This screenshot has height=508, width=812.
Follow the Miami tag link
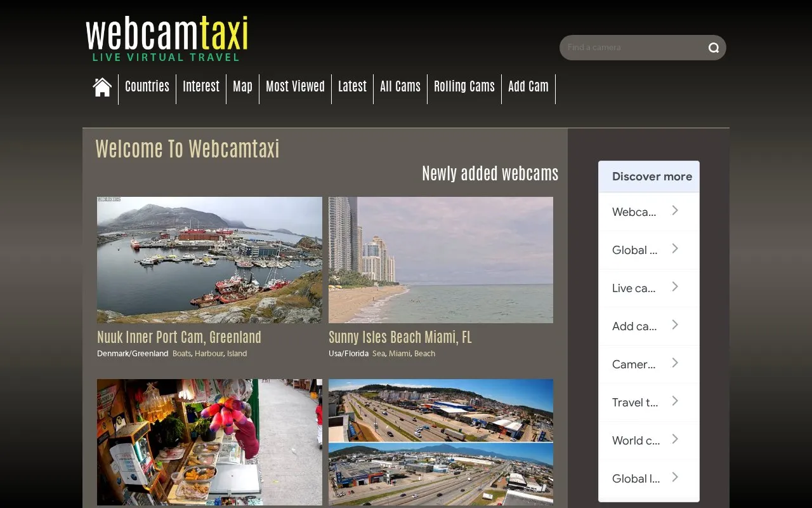pyautogui.click(x=400, y=354)
